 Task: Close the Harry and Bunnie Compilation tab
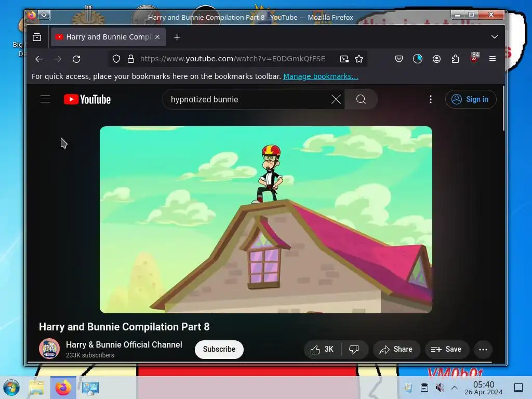tap(157, 37)
